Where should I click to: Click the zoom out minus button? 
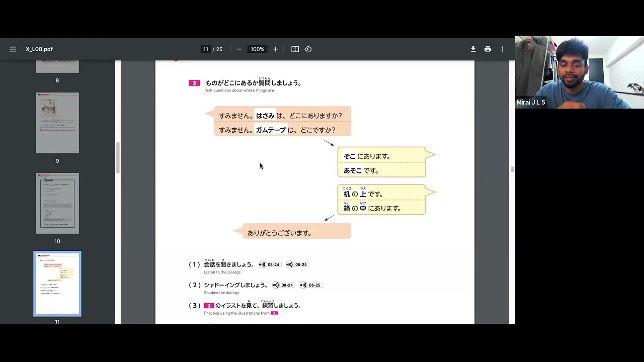click(x=239, y=49)
